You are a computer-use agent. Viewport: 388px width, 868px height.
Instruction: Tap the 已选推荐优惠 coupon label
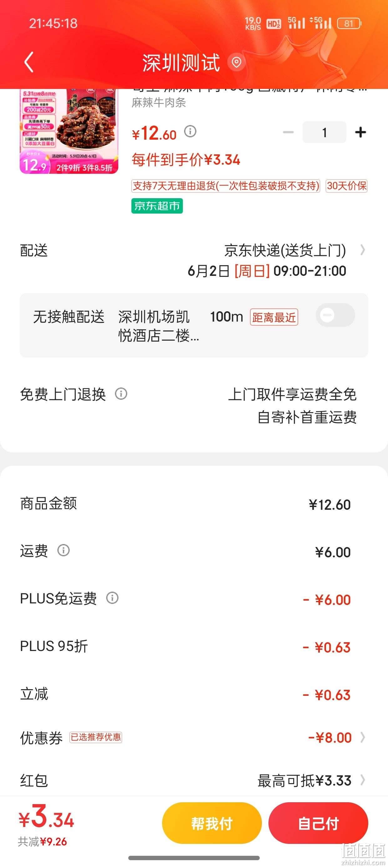click(96, 737)
